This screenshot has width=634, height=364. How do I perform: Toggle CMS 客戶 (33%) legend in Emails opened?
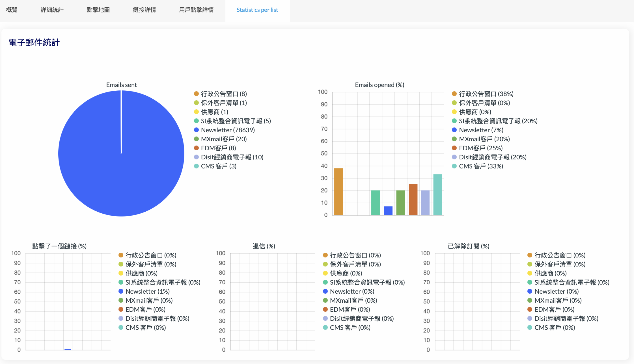click(481, 166)
